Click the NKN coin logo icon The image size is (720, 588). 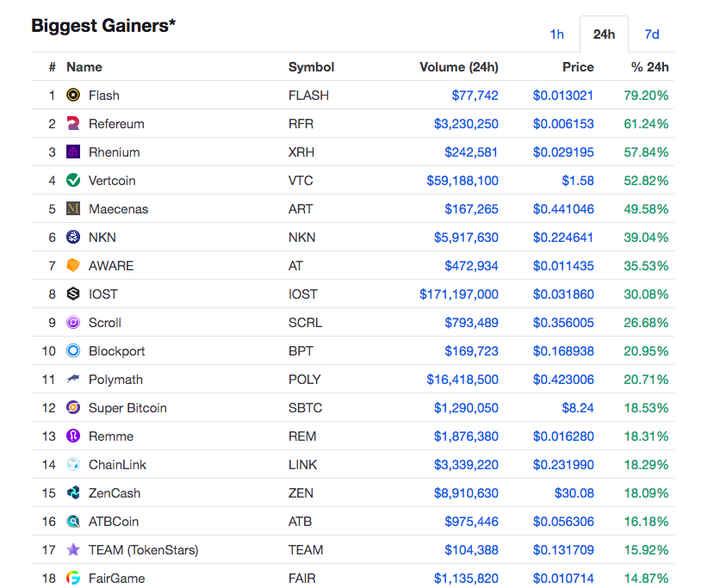coord(73,238)
